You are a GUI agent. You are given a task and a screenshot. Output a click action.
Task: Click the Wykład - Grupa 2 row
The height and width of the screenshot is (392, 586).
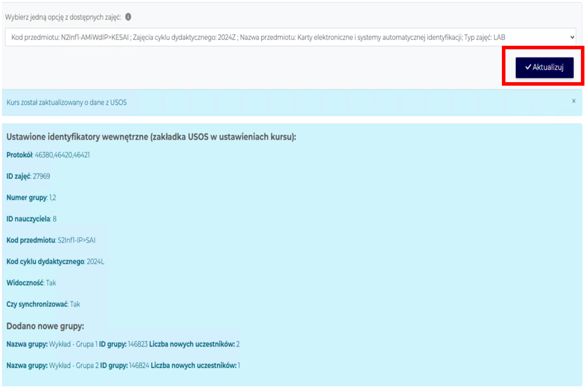click(123, 366)
